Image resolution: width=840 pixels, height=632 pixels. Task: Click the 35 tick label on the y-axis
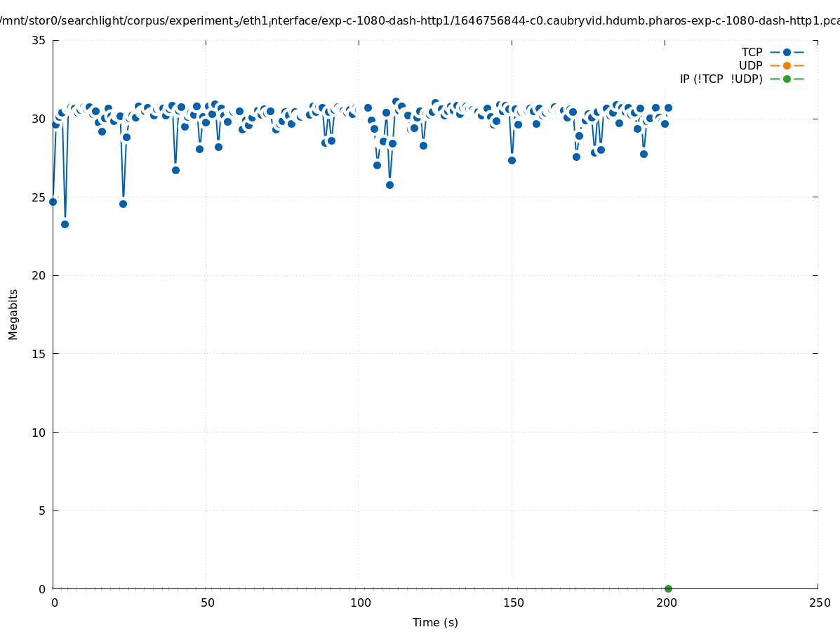point(39,40)
